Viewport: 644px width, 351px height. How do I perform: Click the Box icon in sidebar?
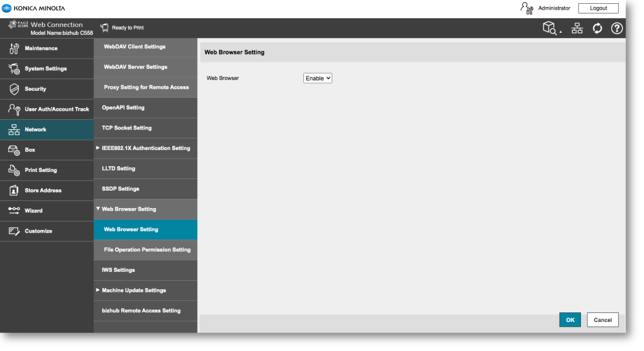(14, 150)
